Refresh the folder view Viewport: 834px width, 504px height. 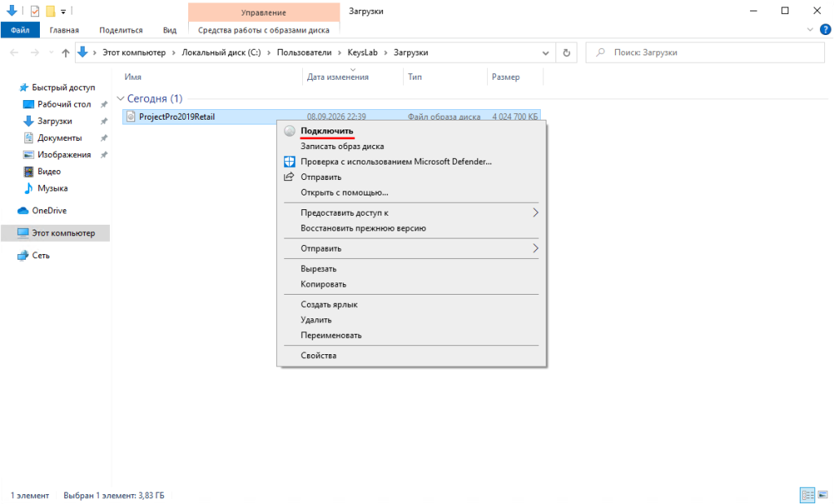567,53
